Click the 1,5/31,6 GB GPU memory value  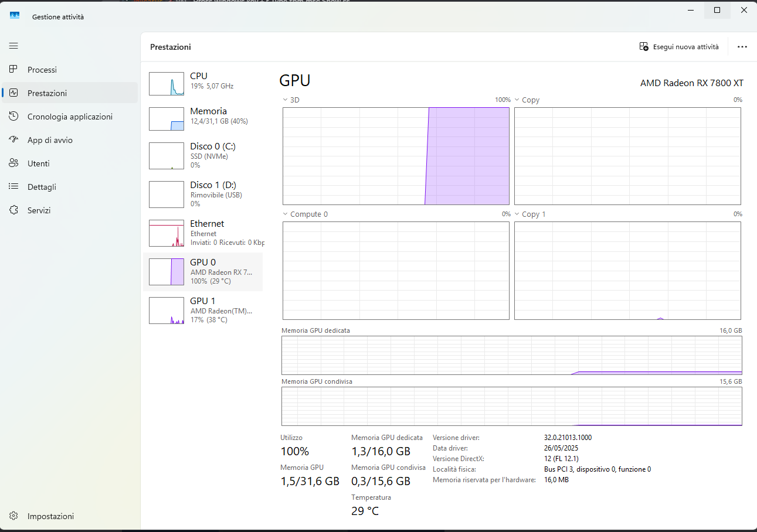[x=310, y=482]
